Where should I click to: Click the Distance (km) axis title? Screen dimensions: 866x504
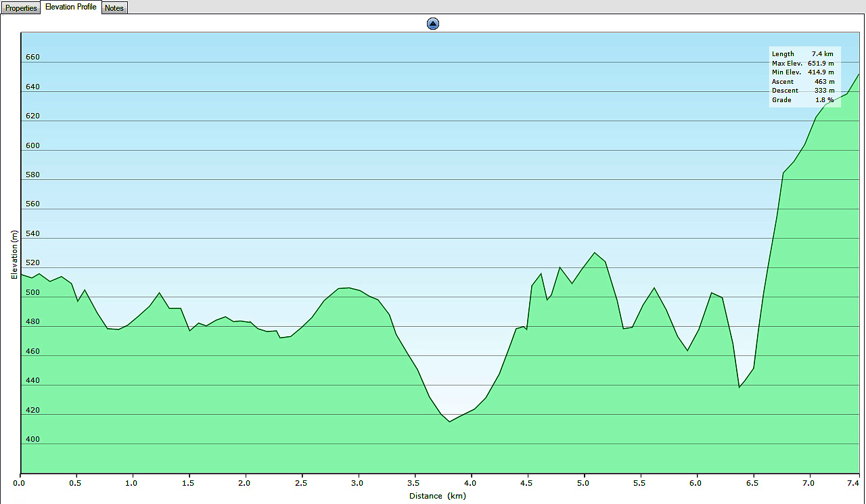point(437,496)
